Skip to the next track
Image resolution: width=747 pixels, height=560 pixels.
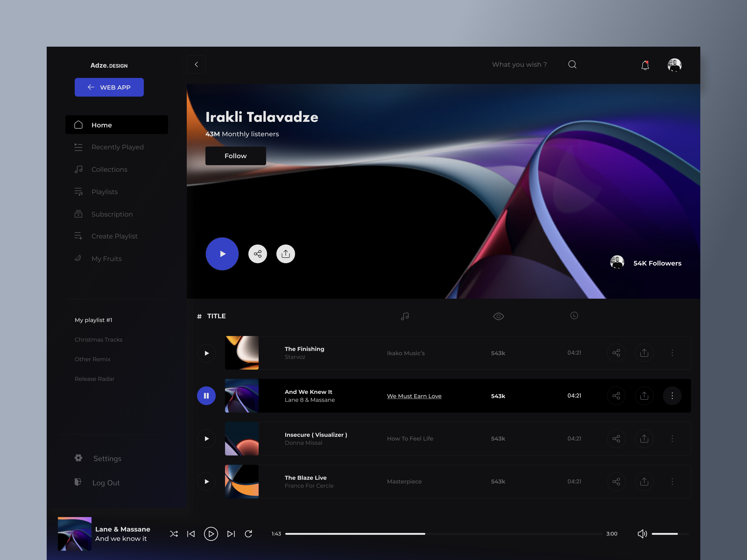[231, 534]
